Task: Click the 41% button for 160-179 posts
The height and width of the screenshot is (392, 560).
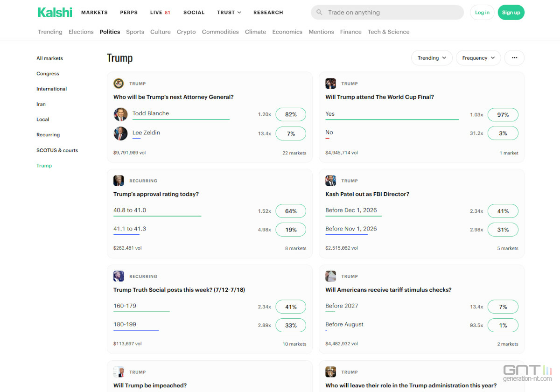Action: [291, 307]
